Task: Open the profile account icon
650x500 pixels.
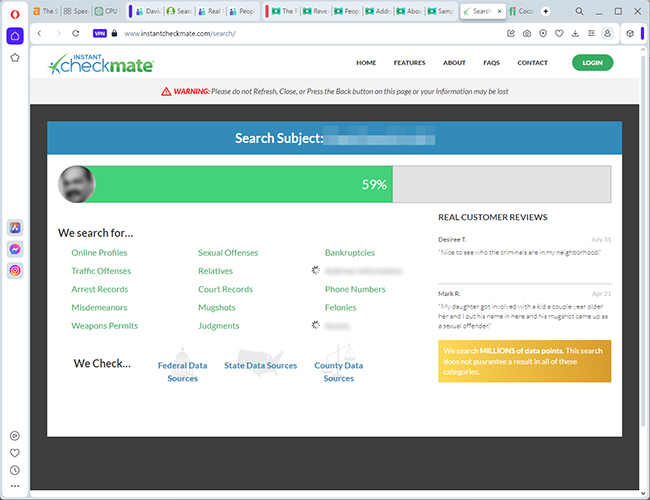Action: click(607, 34)
